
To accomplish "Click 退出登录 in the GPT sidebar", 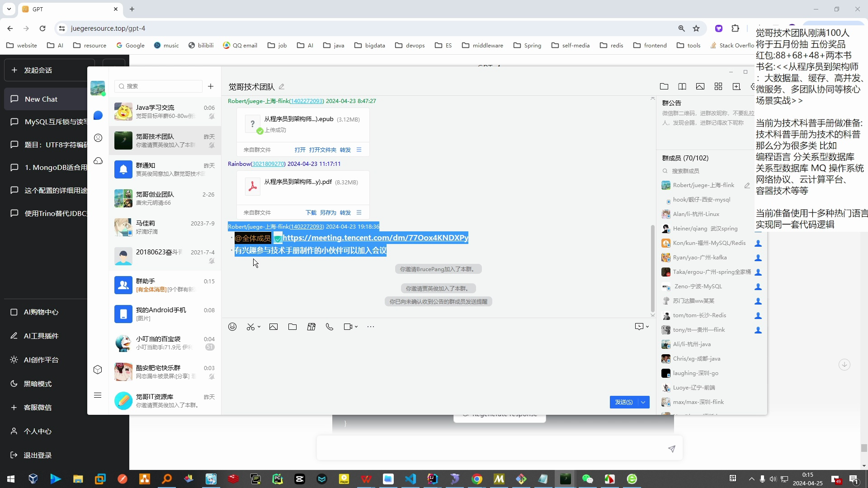I will [x=31, y=455].
